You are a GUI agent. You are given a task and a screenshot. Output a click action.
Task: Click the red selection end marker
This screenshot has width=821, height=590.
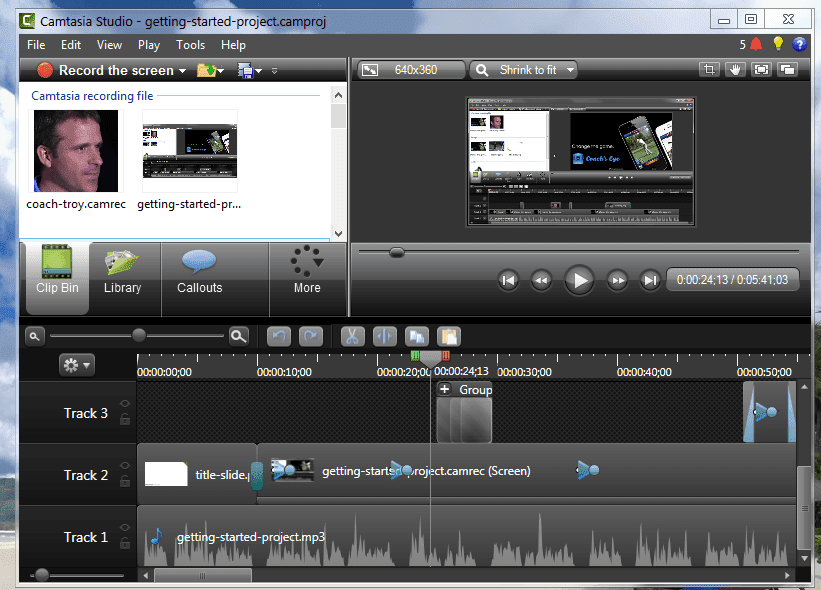[x=446, y=356]
